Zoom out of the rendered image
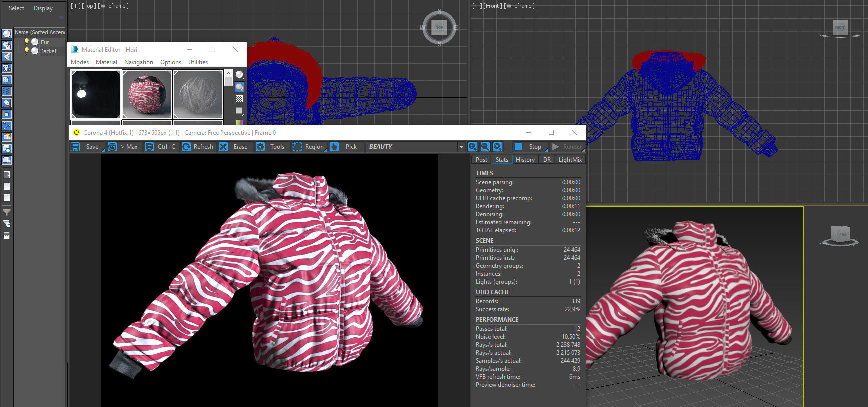 click(485, 147)
